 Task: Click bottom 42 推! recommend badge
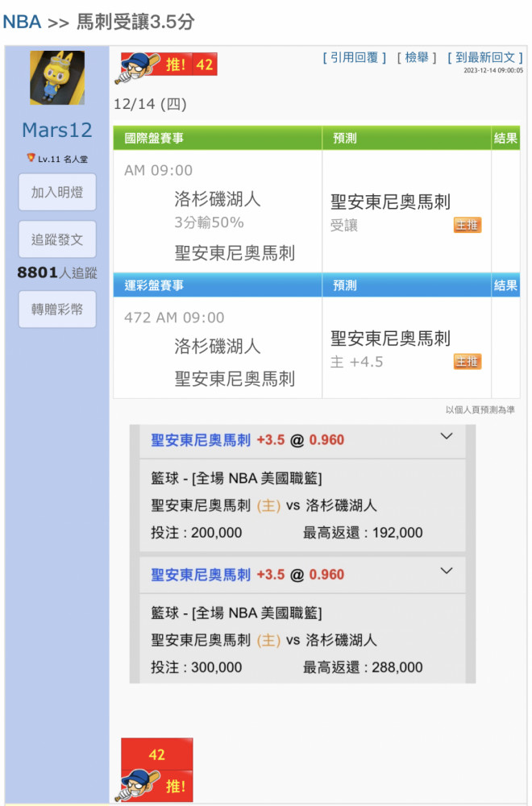tap(156, 770)
